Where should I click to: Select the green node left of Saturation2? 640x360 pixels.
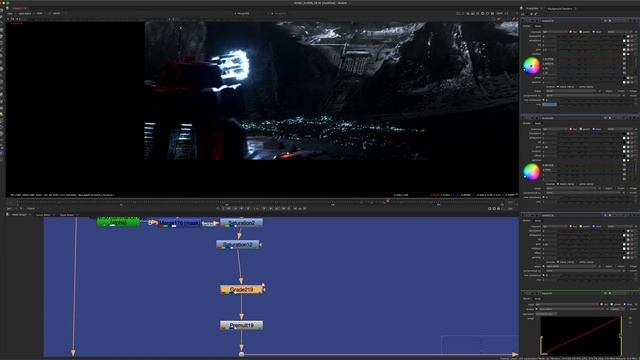[x=118, y=222]
